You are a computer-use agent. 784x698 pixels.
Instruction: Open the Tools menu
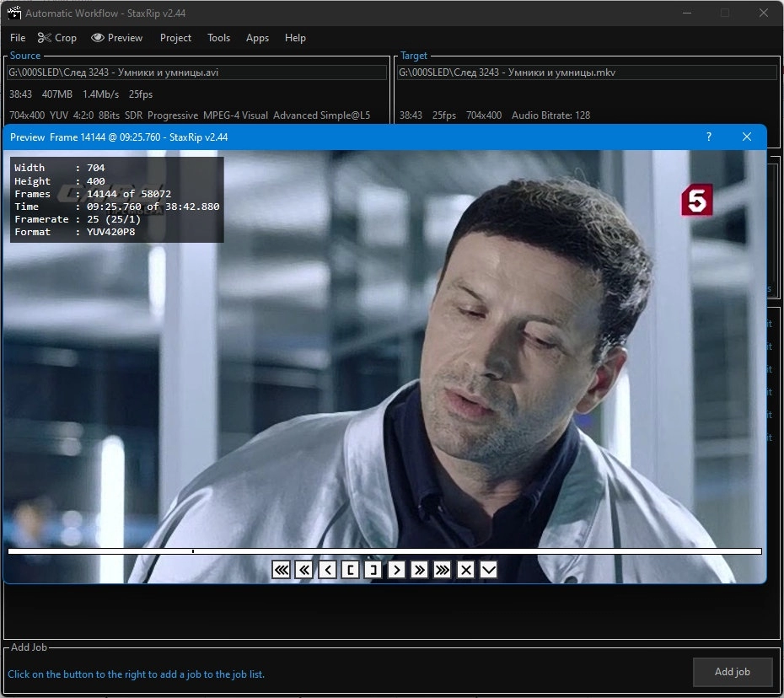(x=218, y=38)
